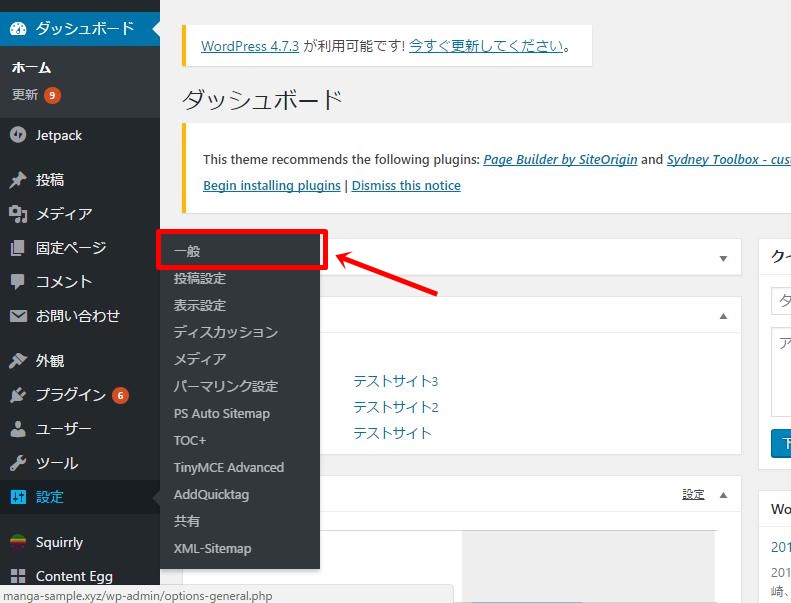
Task: Expand the collapsed widget with down arrow
Action: pyautogui.click(x=723, y=259)
